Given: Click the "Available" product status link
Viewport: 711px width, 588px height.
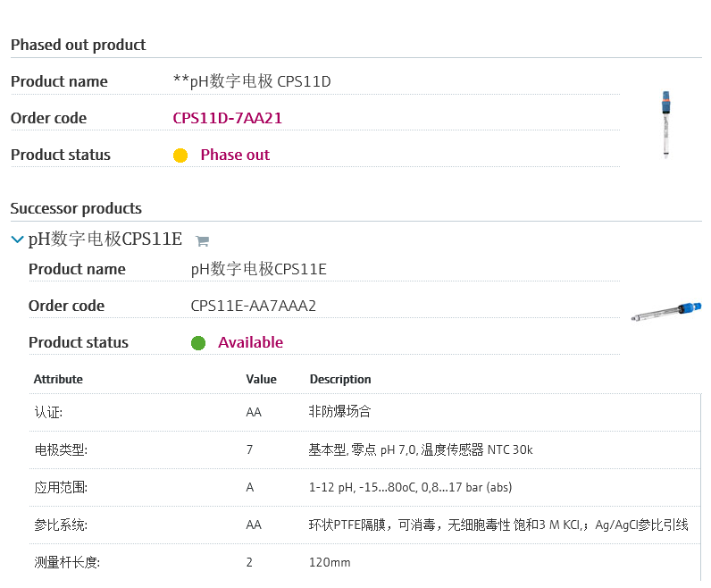Looking at the screenshot, I should 250,342.
